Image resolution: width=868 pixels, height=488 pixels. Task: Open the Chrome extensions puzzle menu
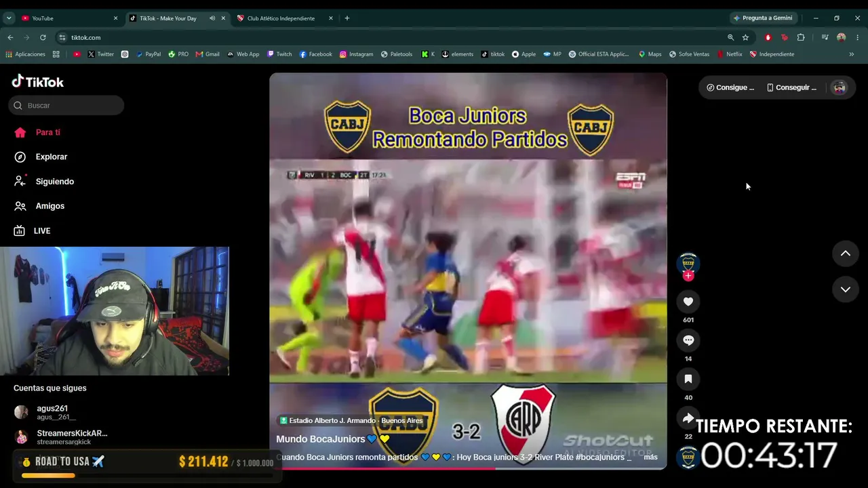click(x=801, y=37)
